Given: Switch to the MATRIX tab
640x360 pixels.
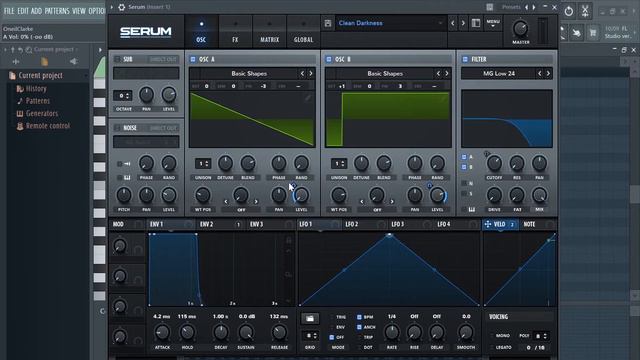Looking at the screenshot, I should 269,32.
